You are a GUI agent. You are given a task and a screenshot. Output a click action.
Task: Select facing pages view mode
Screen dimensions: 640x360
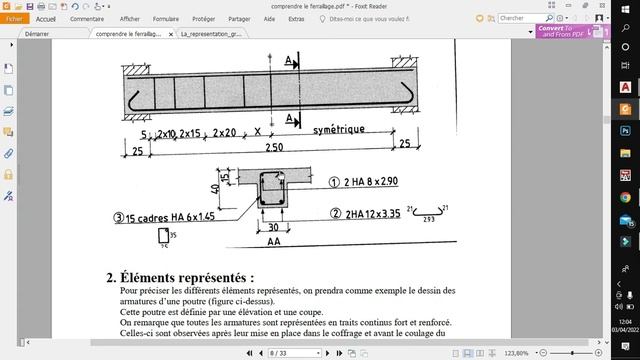480,353
